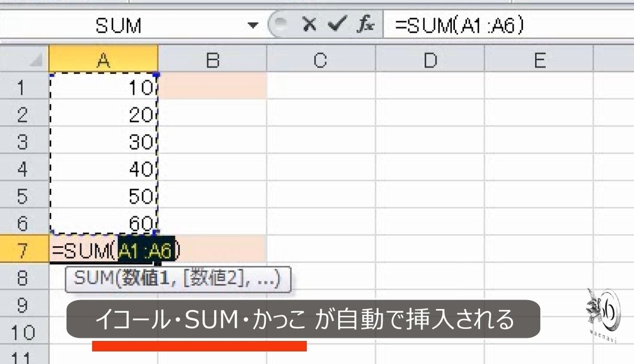Select row 9 header
This screenshot has width=634, height=364.
click(x=24, y=304)
